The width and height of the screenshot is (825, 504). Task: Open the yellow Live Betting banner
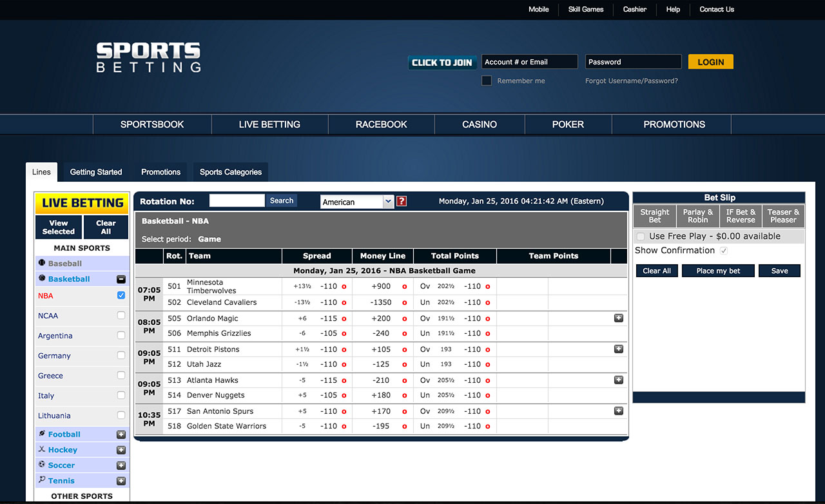coord(82,203)
